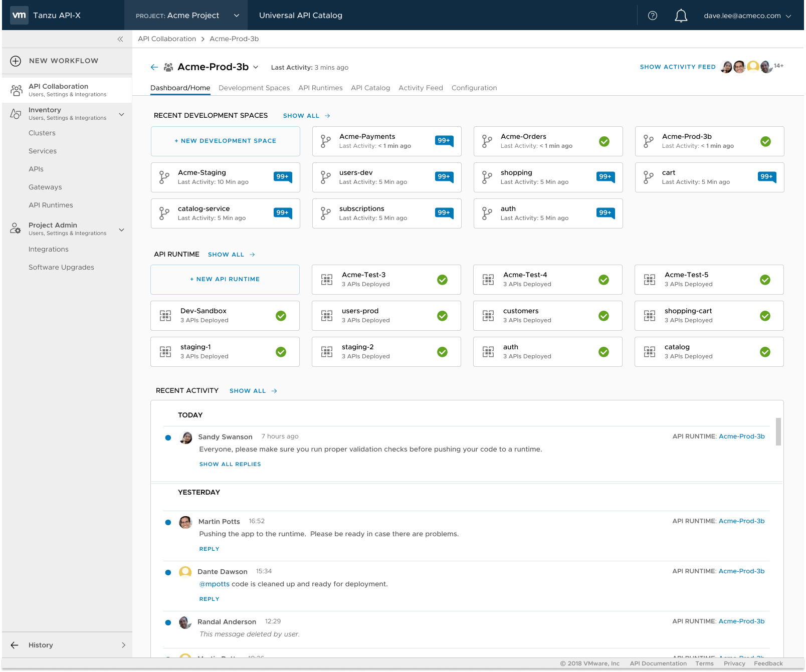
Task: Click the recent activity scrollbar thumb
Action: [778, 431]
